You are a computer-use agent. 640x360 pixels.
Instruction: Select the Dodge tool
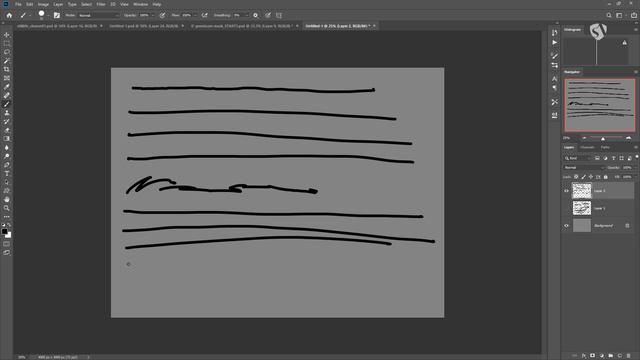(x=7, y=156)
